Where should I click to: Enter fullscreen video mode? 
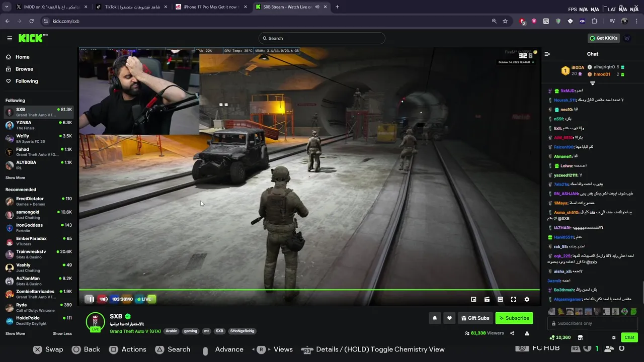[513, 299]
